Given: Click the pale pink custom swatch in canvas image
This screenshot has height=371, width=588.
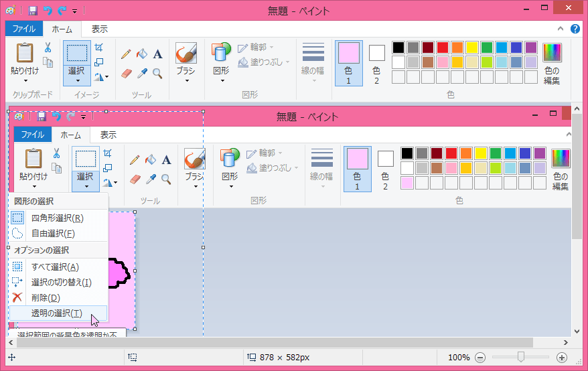Looking at the screenshot, I should [x=407, y=183].
